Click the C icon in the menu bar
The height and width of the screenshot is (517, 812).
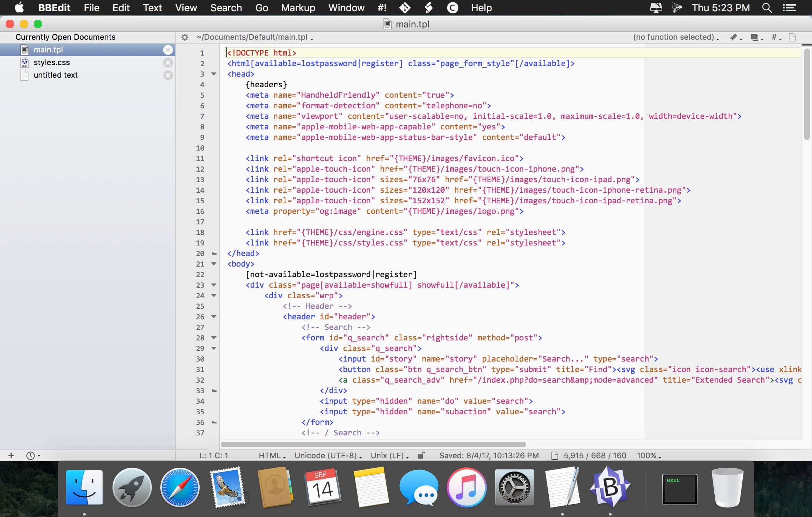tap(452, 7)
